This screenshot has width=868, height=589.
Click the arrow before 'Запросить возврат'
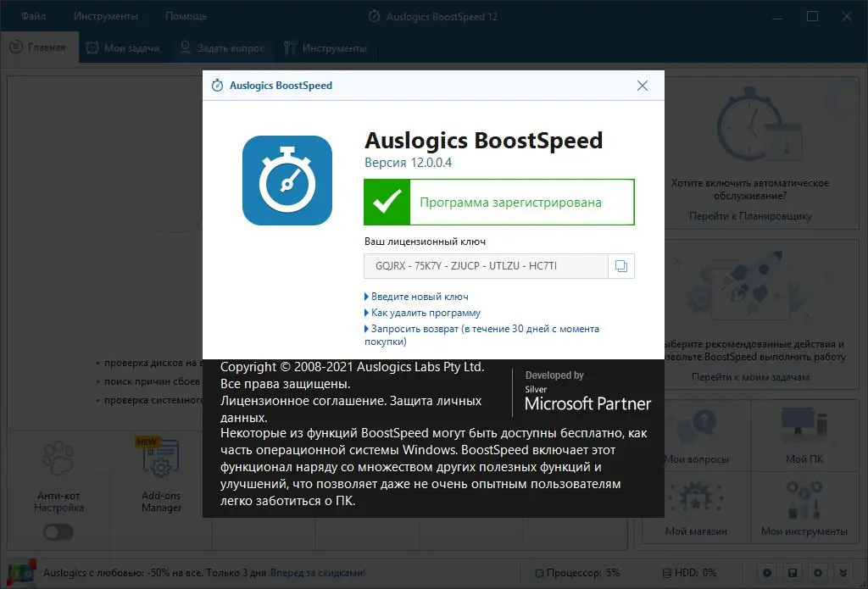click(366, 329)
